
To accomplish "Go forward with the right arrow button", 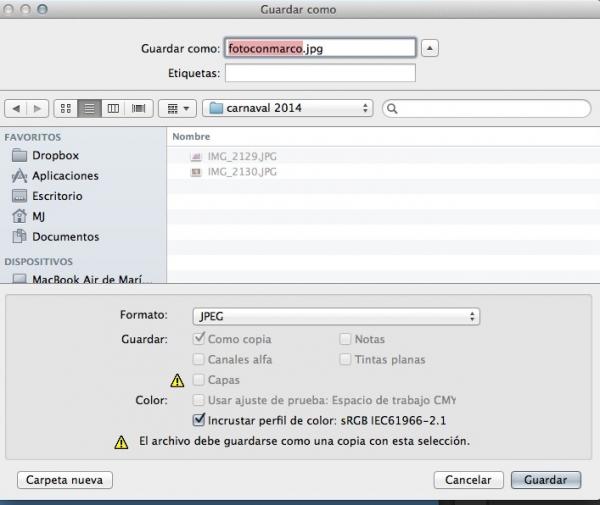I will [38, 109].
